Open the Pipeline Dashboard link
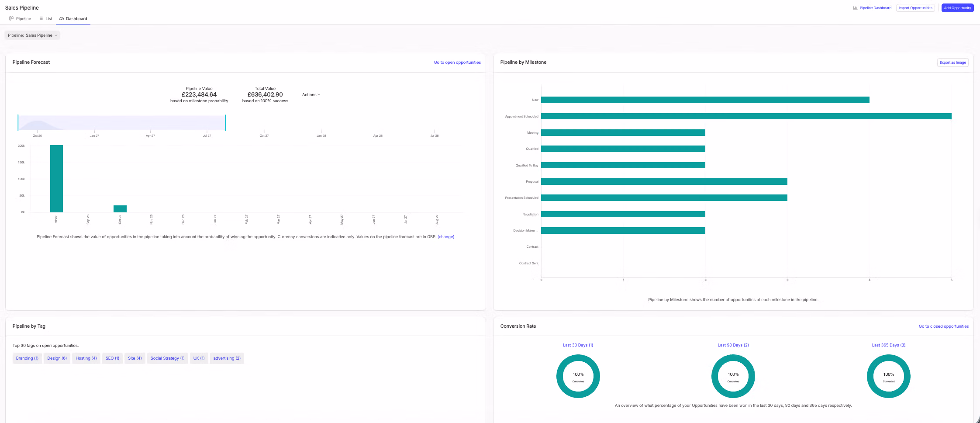This screenshot has height=423, width=980. (x=875, y=8)
